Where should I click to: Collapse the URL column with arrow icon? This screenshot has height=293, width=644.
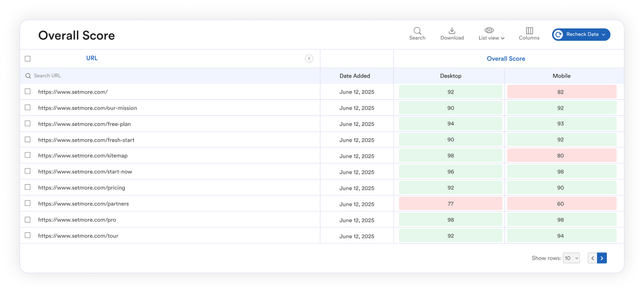[x=309, y=58]
